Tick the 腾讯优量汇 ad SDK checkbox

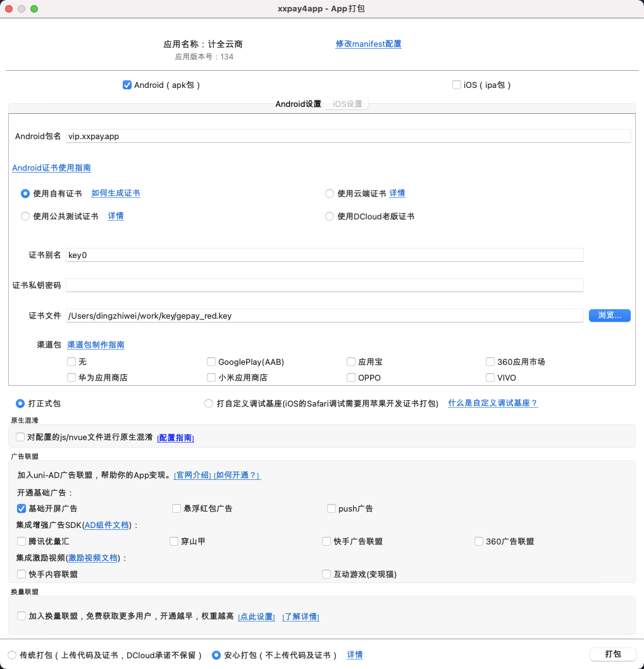point(22,541)
